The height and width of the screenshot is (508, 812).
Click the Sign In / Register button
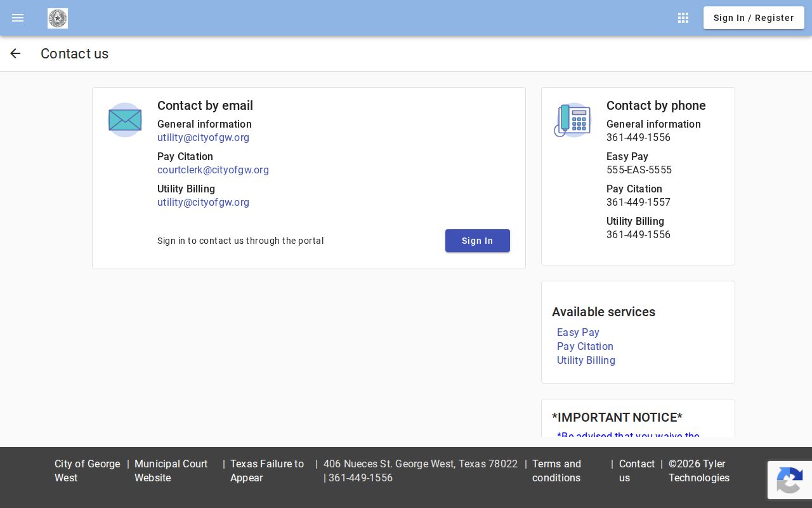tap(754, 18)
